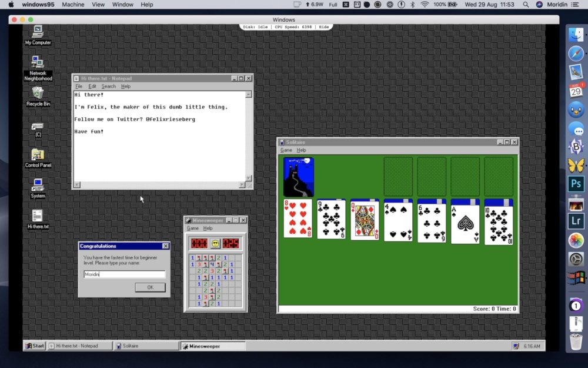
Task: Launch Safari from the Dock
Action: point(576,54)
